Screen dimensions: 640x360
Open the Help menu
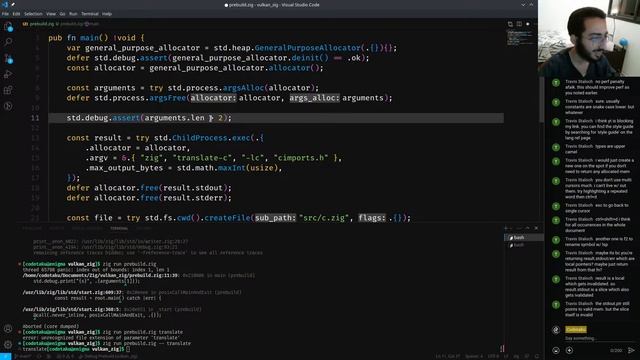(107, 14)
